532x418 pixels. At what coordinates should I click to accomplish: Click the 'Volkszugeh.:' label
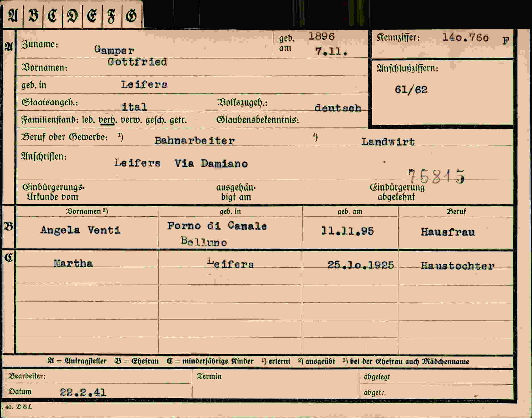[243, 103]
